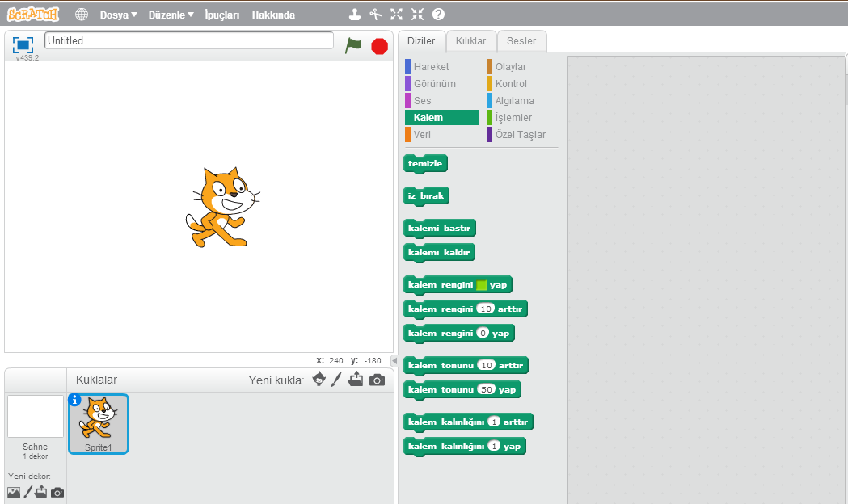Paint a new backdrop
Viewport: 848px width, 504px height.
[27, 492]
